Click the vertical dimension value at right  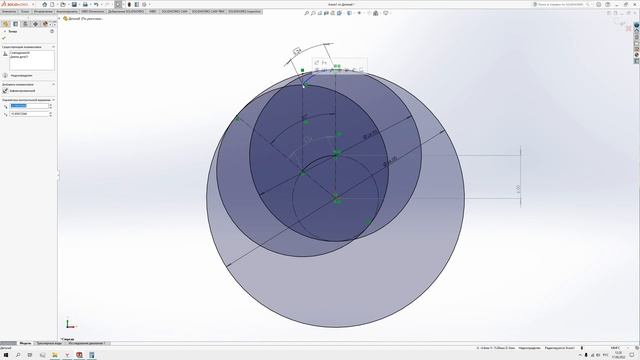coord(518,189)
